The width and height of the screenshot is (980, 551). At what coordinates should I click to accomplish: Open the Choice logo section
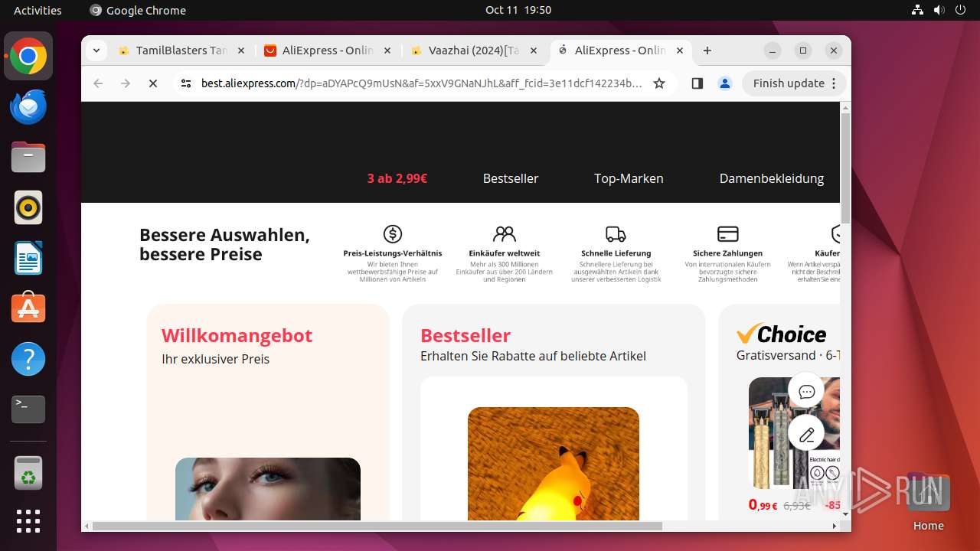click(782, 334)
